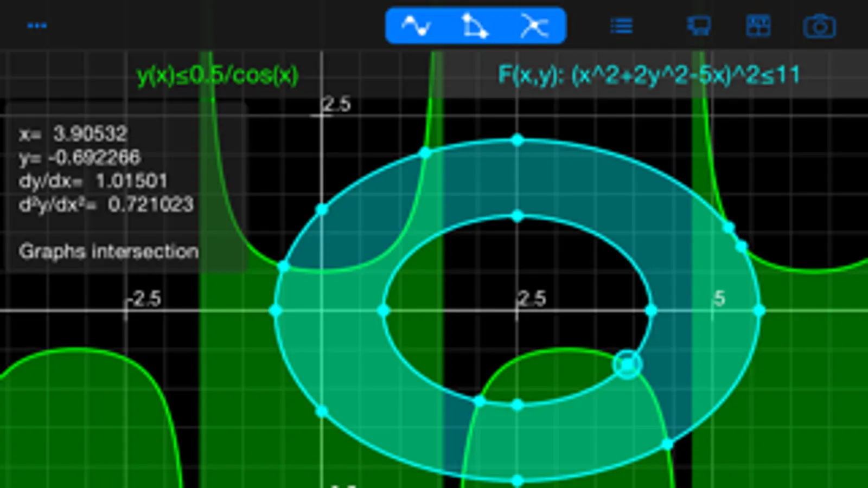
Task: Click the x= 3.90532 coordinate readout
Action: tap(73, 133)
